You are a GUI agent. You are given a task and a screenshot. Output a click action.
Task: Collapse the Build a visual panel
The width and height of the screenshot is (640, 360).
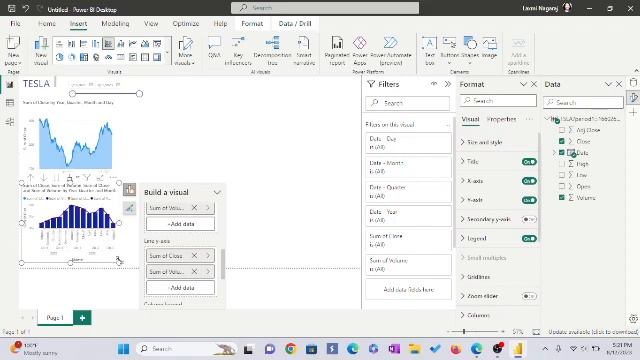click(x=217, y=192)
